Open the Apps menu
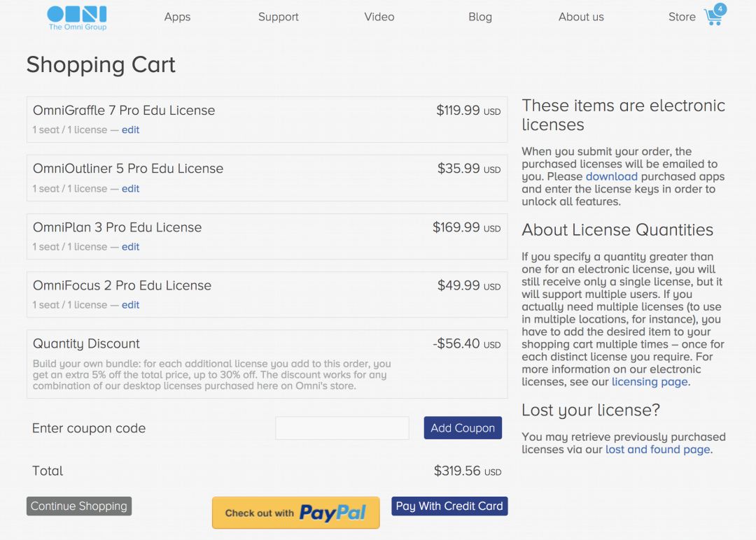This screenshot has height=540, width=756. coord(177,17)
